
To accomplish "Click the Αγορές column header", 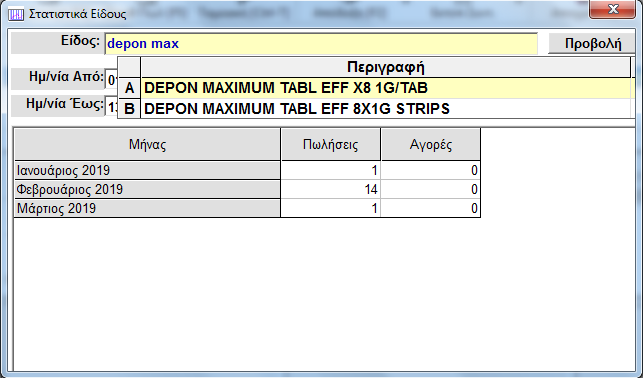I will pos(431,144).
